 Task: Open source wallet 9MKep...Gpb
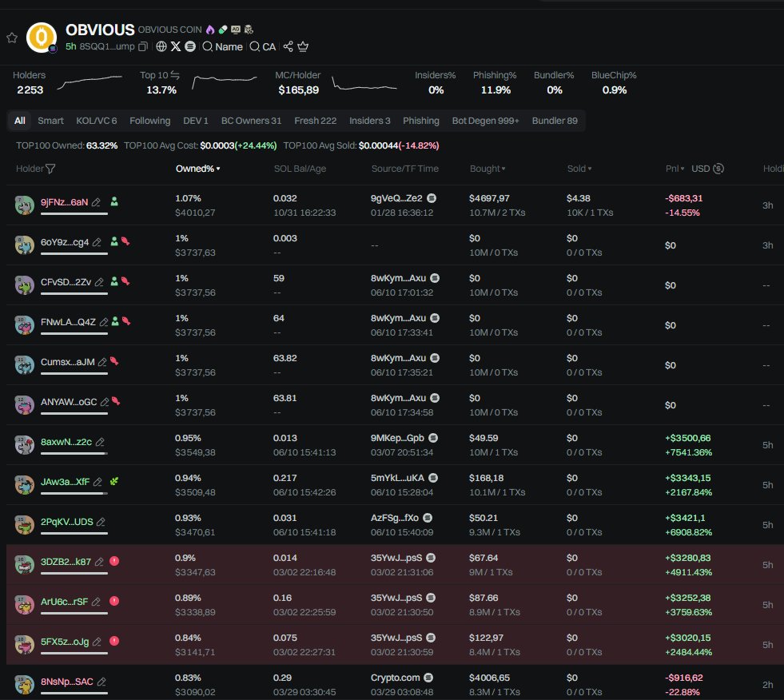click(397, 439)
